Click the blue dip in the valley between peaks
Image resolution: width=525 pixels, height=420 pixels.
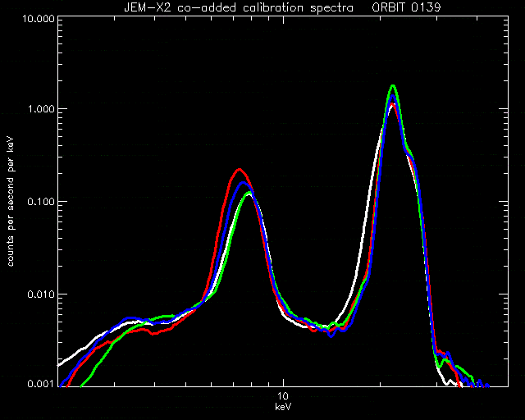tap(331, 336)
